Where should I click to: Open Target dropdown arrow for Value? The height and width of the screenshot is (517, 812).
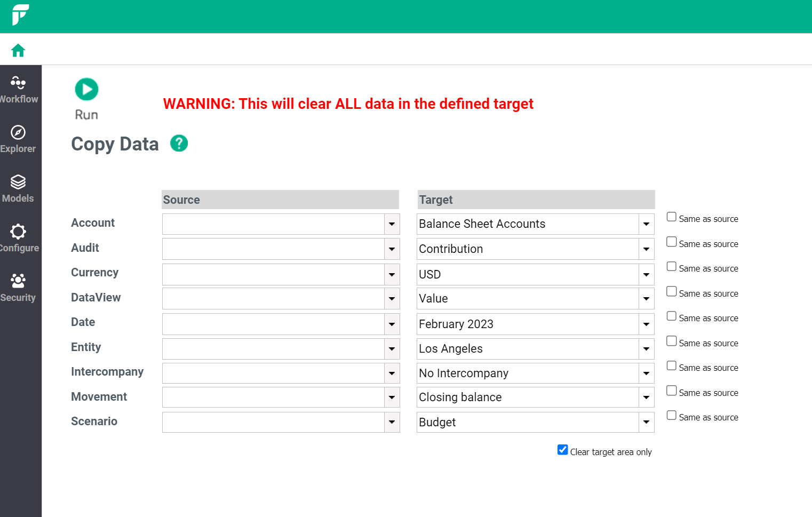pyautogui.click(x=647, y=299)
